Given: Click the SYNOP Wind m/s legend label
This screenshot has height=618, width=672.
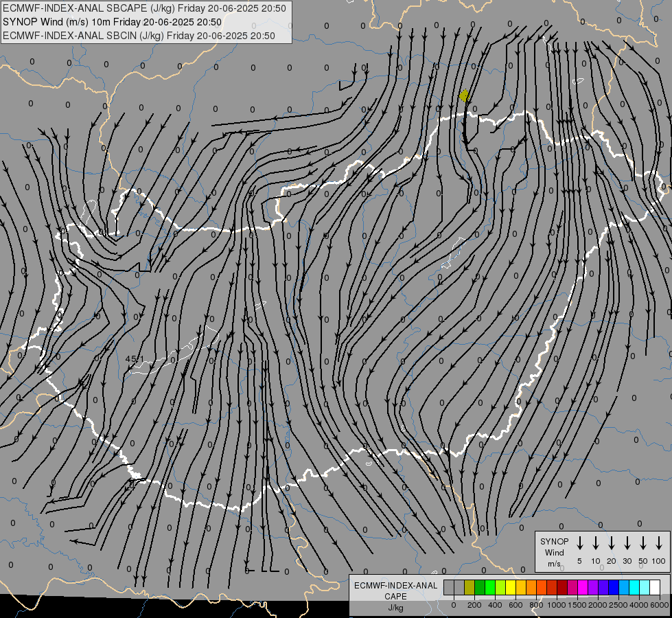Looking at the screenshot, I should (x=554, y=552).
